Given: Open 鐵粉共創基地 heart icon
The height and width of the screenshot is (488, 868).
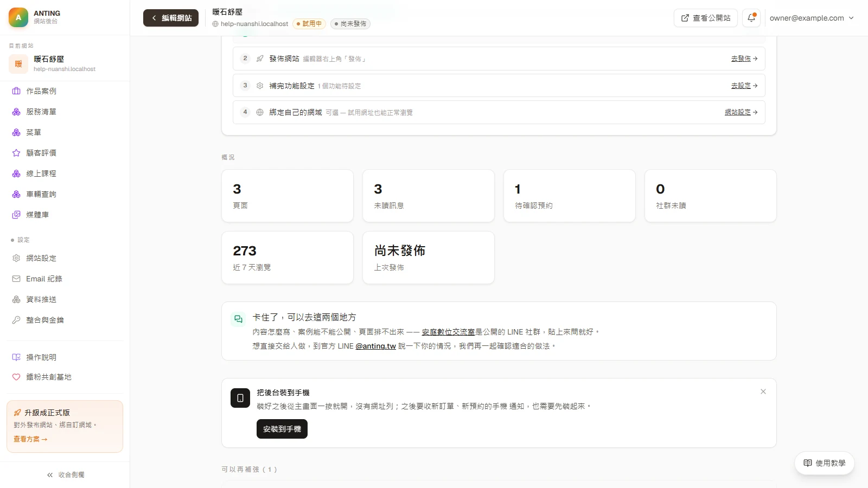Looking at the screenshot, I should click(x=16, y=377).
